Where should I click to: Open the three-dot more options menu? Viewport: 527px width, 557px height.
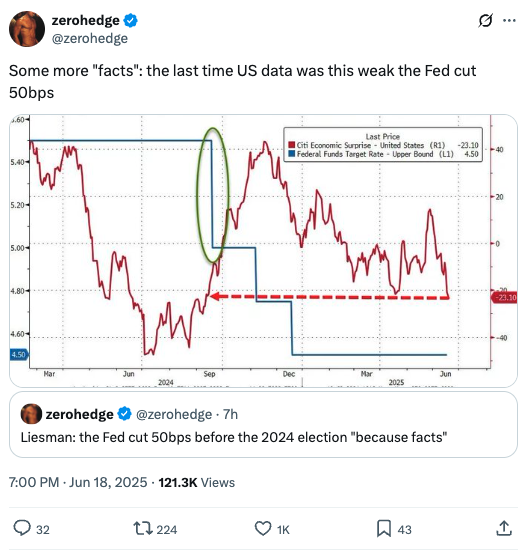point(509,21)
